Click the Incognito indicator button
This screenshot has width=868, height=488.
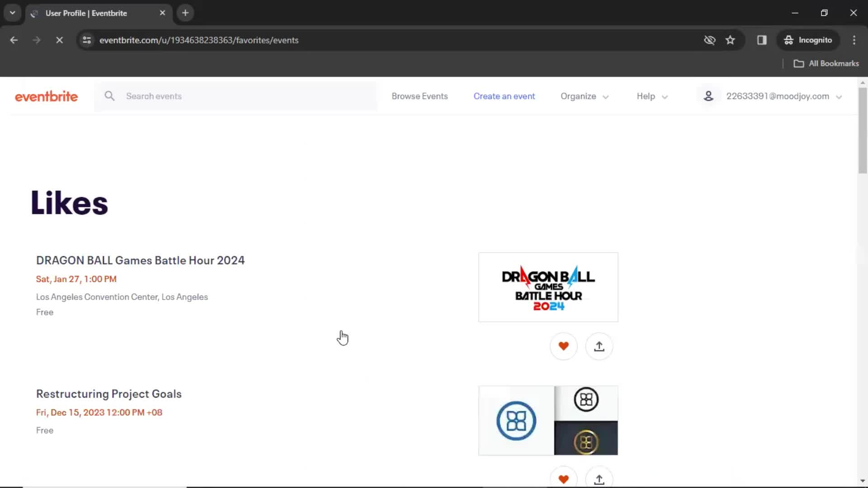808,40
